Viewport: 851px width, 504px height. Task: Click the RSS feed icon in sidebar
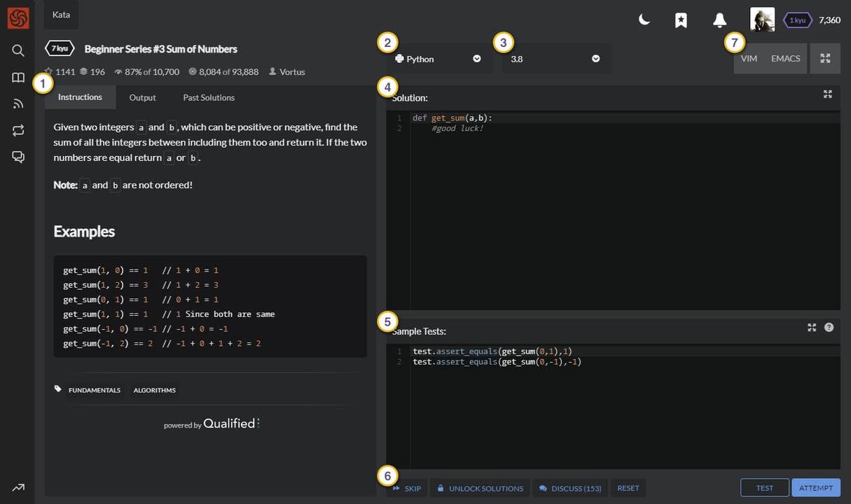tap(18, 104)
